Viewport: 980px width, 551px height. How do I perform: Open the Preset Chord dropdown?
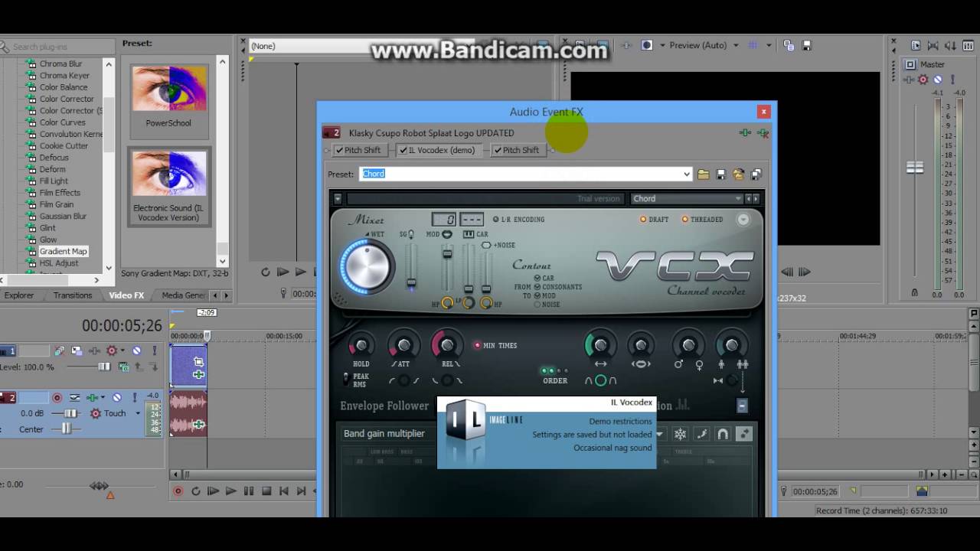click(x=687, y=174)
